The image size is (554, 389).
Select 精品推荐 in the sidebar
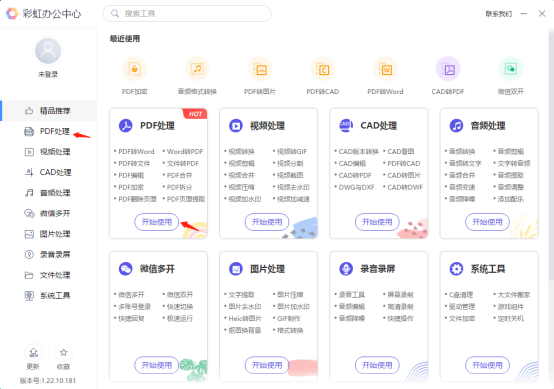click(48, 111)
